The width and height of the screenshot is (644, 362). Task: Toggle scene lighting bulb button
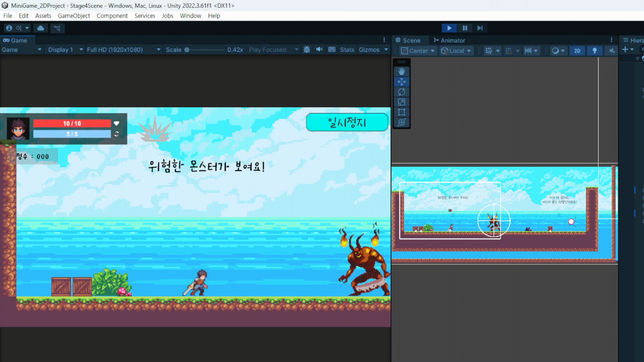(x=594, y=51)
